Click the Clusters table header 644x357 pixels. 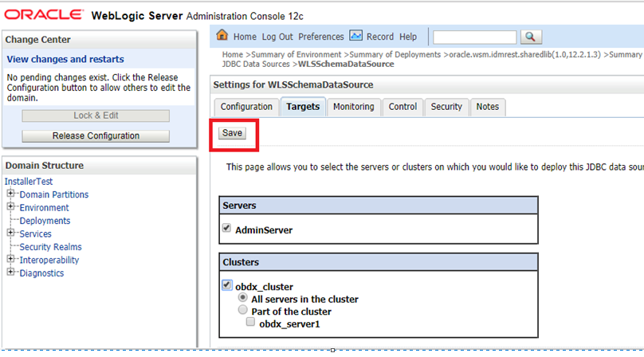pos(379,262)
